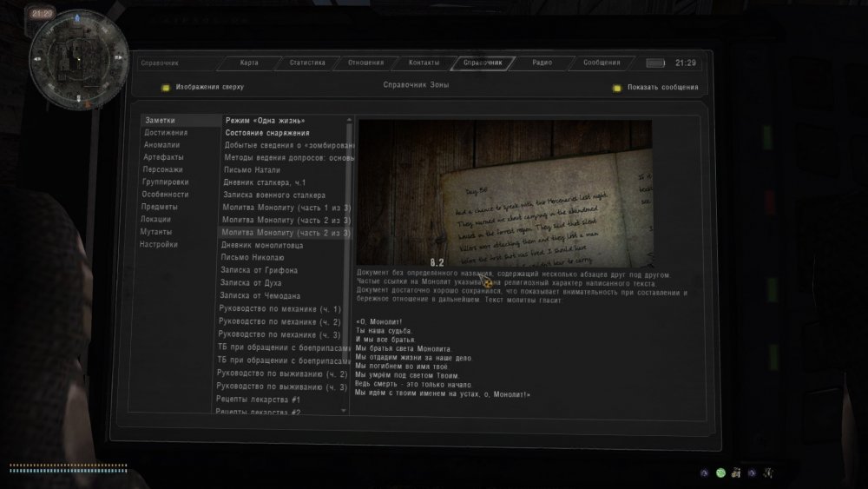This screenshot has height=489, width=868.
Task: Click the rightmost HUD status icon
Action: pyautogui.click(x=767, y=472)
